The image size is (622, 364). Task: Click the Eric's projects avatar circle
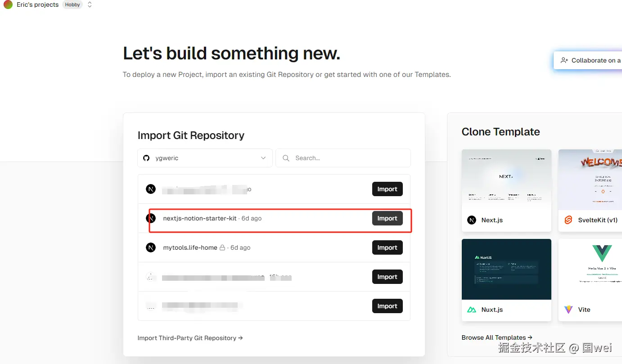click(x=8, y=4)
